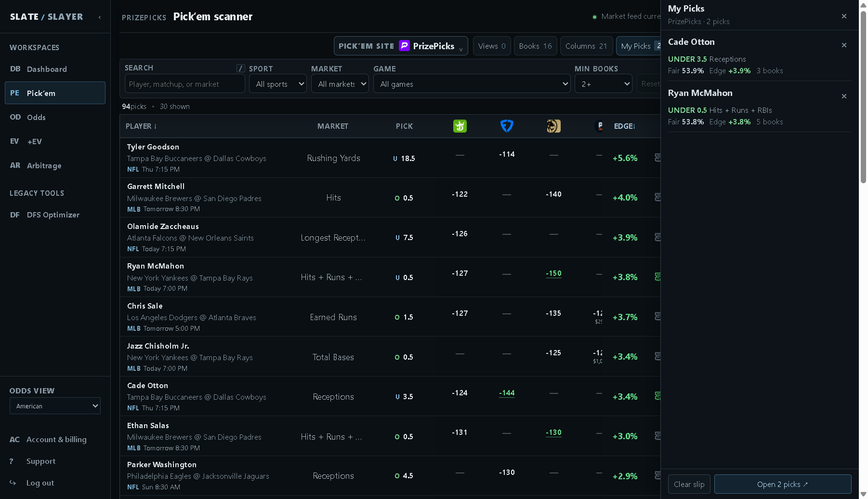Remove Cade Otton from My Picks
This screenshot has height=499, width=868.
pos(844,45)
